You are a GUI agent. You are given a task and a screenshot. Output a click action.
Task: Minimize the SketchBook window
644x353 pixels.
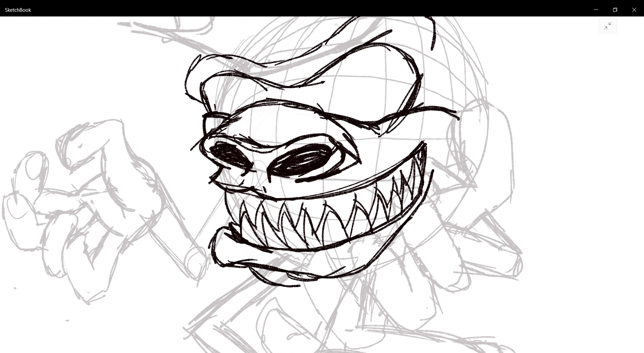click(x=596, y=10)
